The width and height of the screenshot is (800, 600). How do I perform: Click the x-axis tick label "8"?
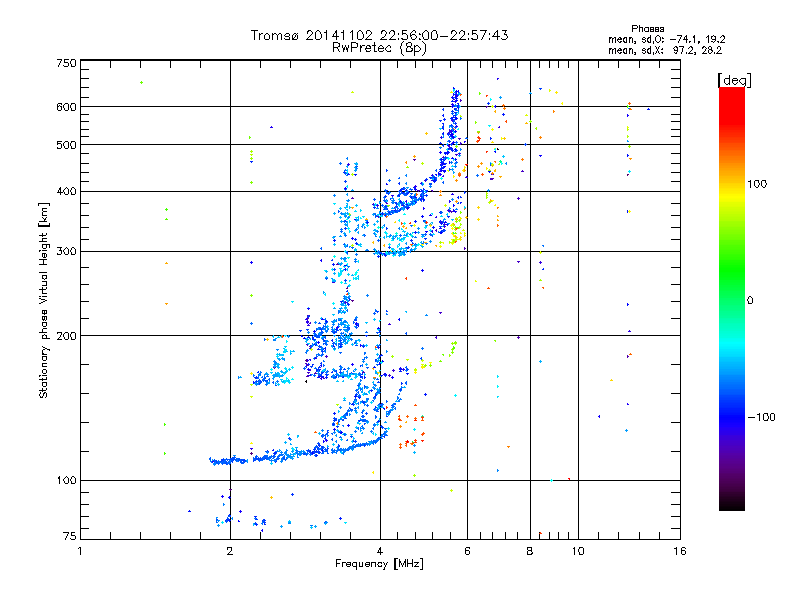pos(530,551)
